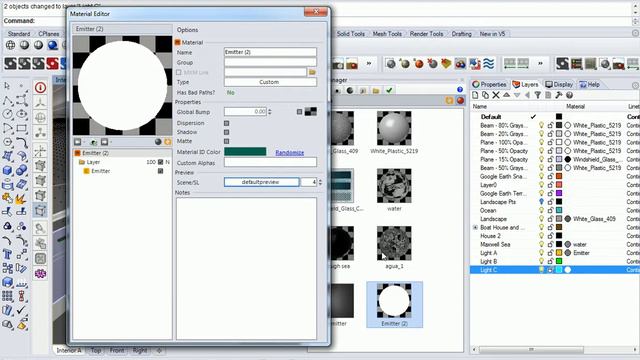Click the wrench tools icon in Layers panel
Viewport: 640px width, 360px height.
tap(558, 95)
